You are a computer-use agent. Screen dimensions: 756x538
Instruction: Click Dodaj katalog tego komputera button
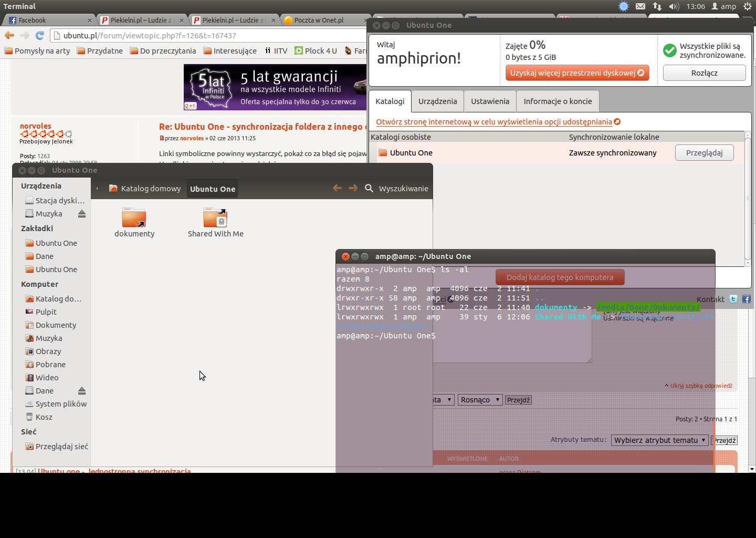[x=560, y=277]
